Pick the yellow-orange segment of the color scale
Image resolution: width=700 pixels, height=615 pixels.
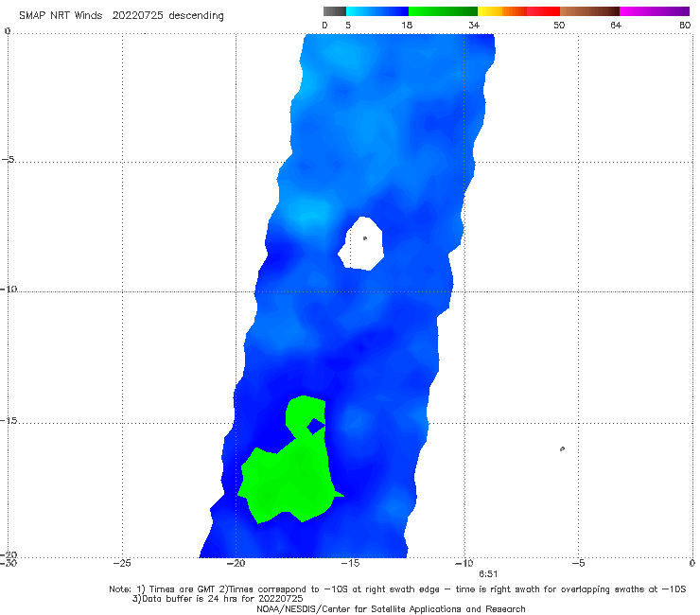click(502, 11)
